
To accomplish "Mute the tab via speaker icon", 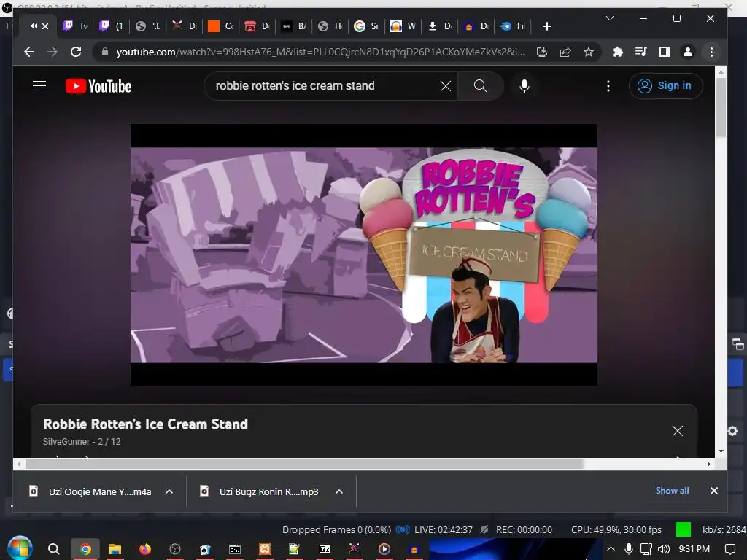I will point(34,26).
